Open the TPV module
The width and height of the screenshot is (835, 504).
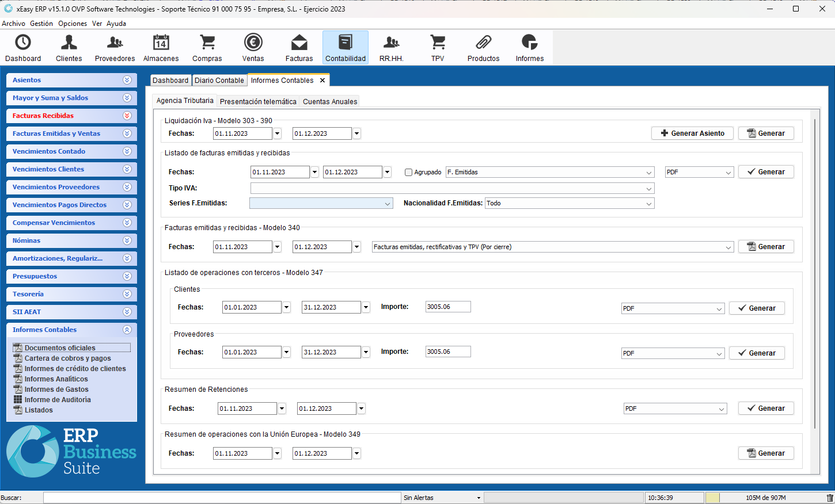[x=438, y=48]
